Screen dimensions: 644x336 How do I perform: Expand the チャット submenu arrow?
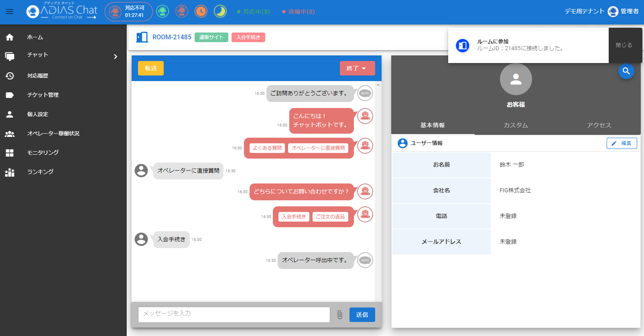point(116,57)
